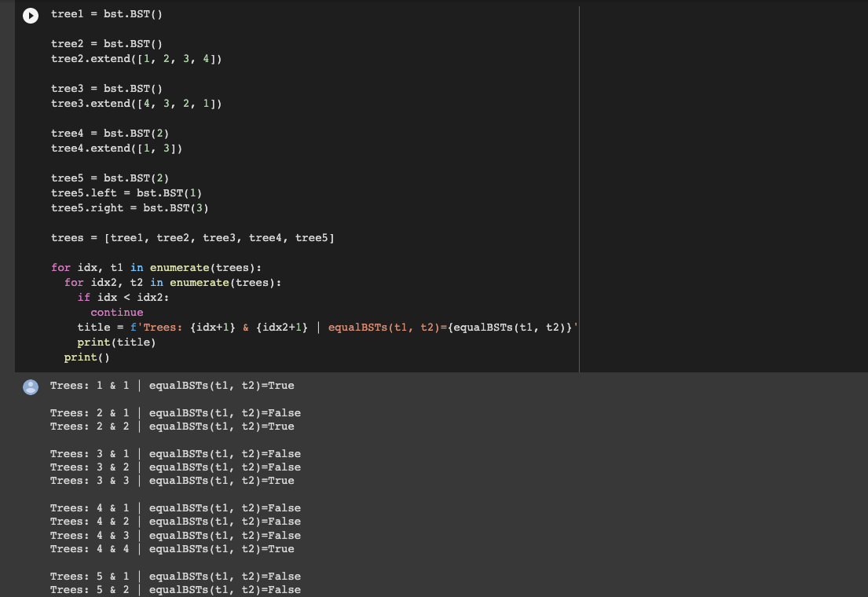Run the code cell with the play button

31,16
